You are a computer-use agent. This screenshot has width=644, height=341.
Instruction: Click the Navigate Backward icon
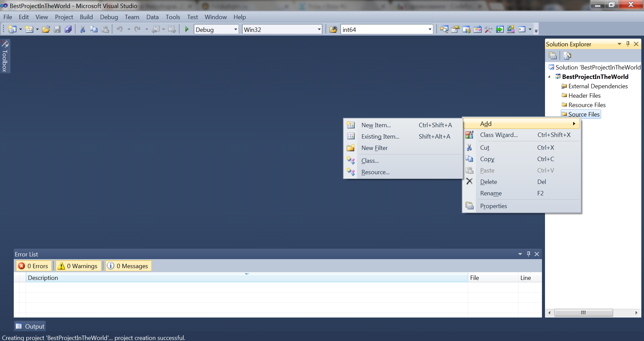pyautogui.click(x=155, y=30)
